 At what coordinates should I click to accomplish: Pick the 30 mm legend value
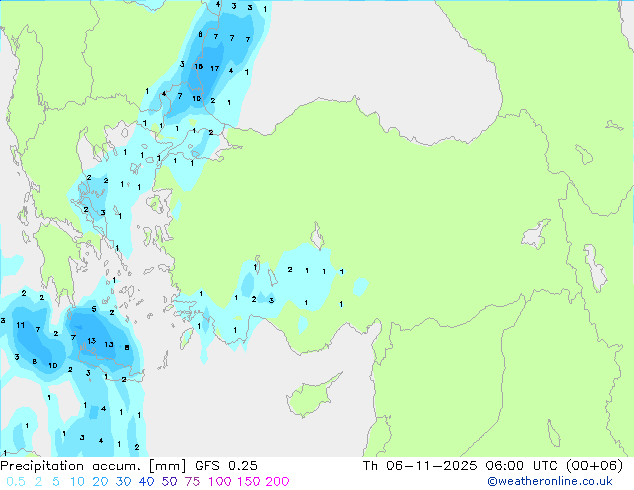pyautogui.click(x=123, y=482)
